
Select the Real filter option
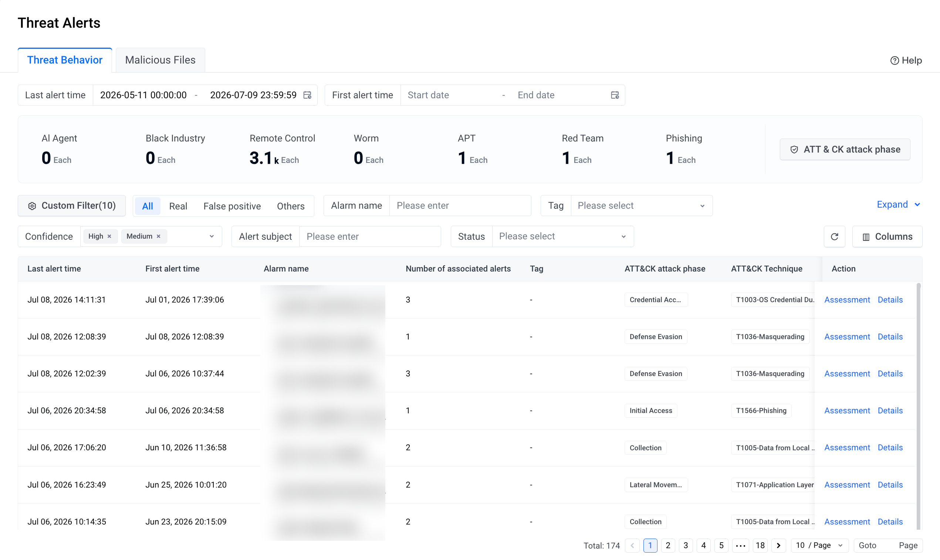178,206
